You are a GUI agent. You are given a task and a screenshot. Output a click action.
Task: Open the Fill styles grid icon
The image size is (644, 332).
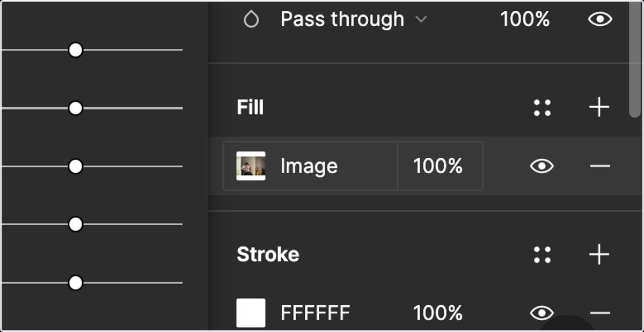(x=543, y=107)
